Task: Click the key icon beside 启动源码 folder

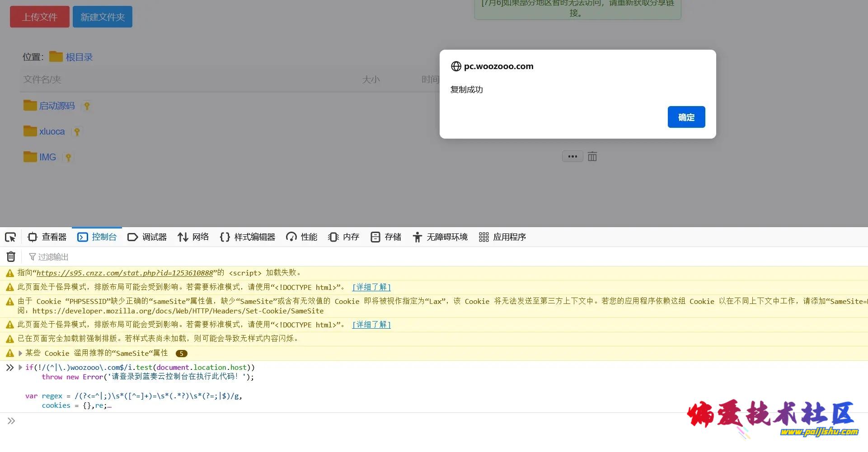Action: click(x=87, y=106)
